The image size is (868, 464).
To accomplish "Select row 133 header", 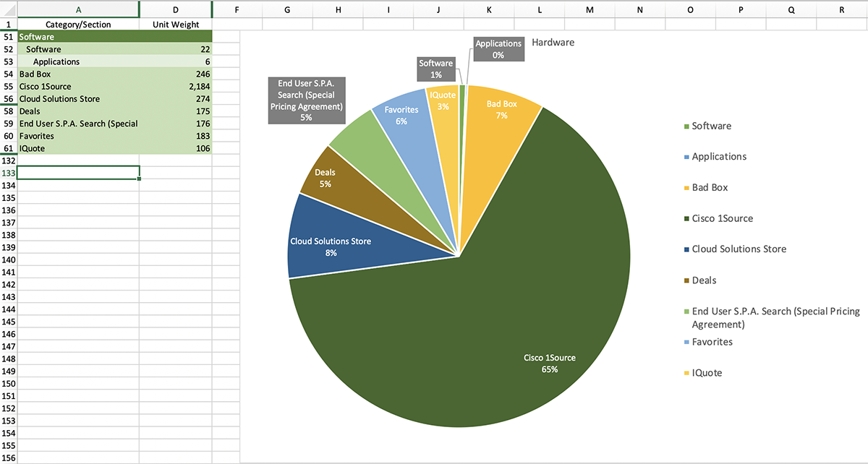I will [9, 173].
